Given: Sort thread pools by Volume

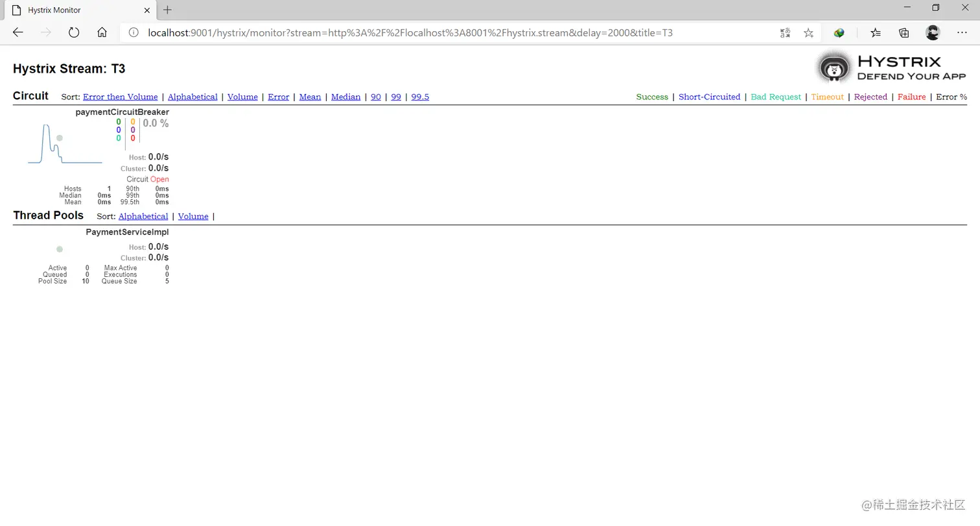Looking at the screenshot, I should coord(193,216).
